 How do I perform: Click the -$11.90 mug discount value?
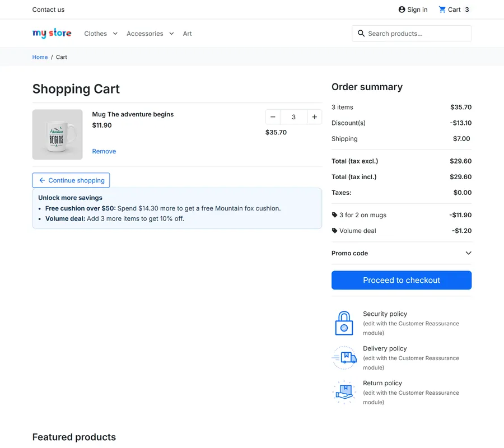tap(460, 215)
